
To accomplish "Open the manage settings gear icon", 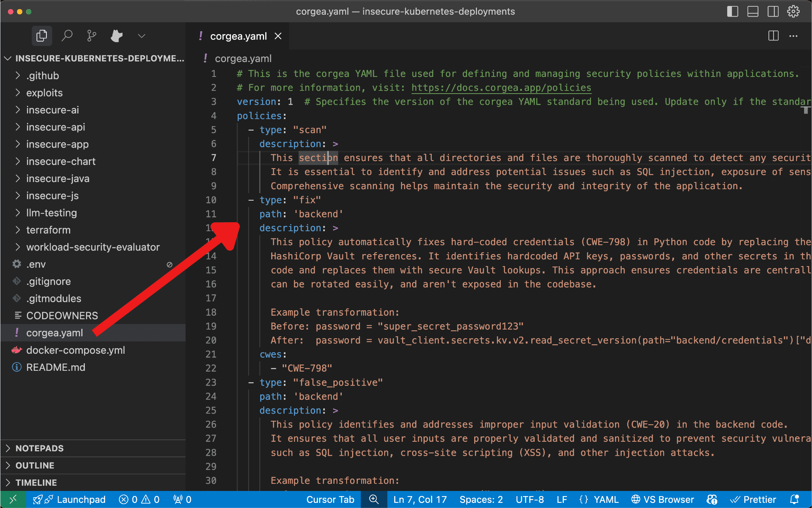I will [x=793, y=12].
